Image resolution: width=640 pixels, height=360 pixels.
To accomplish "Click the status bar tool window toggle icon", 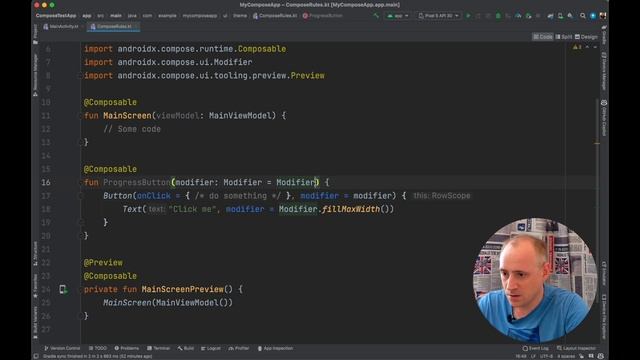I will tap(36, 356).
